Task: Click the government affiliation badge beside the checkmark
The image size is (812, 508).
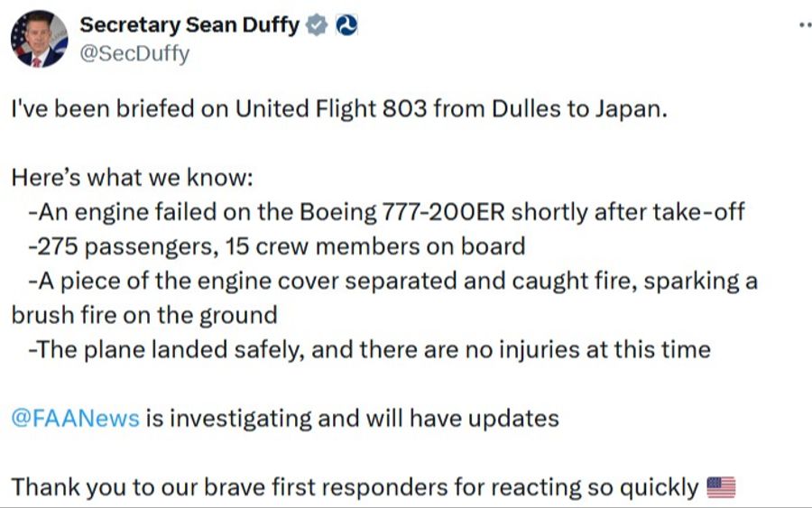Action: coord(346,25)
